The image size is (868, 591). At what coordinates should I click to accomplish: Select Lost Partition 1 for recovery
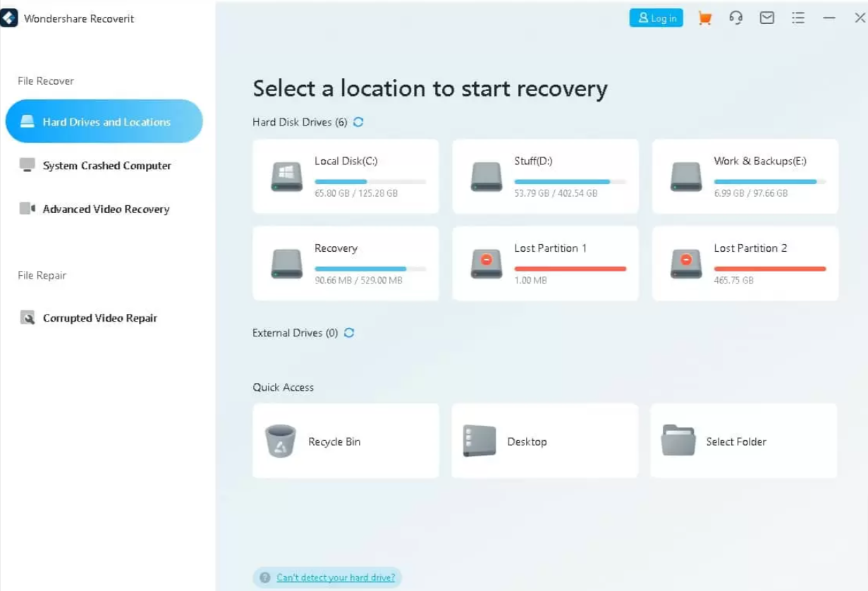(545, 263)
